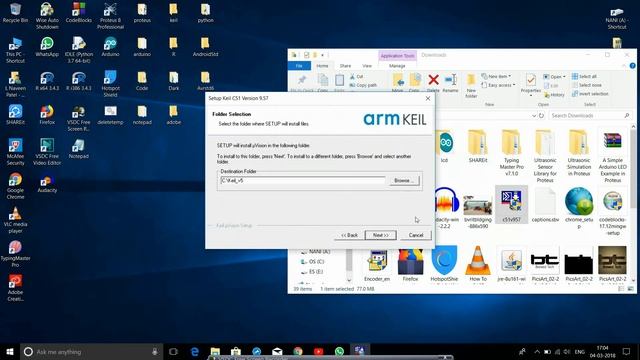The width and height of the screenshot is (640, 360).
Task: Open Manage tab in Explorer ribbon
Action: point(397,66)
